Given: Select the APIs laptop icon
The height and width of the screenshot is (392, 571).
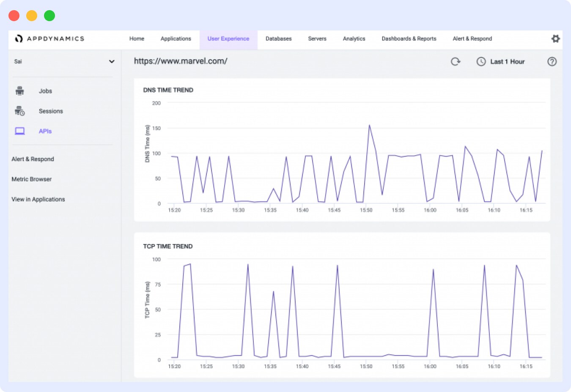Looking at the screenshot, I should [x=20, y=131].
